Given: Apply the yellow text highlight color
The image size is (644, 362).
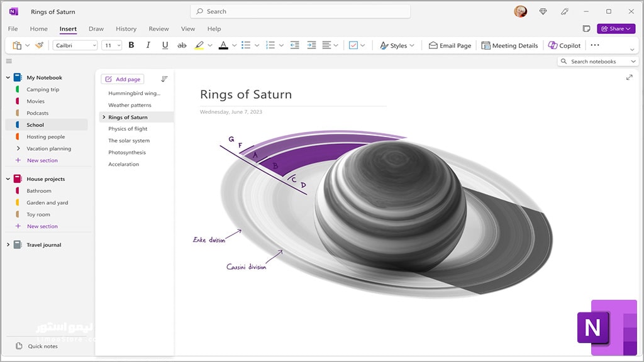Looking at the screenshot, I should [x=199, y=45].
